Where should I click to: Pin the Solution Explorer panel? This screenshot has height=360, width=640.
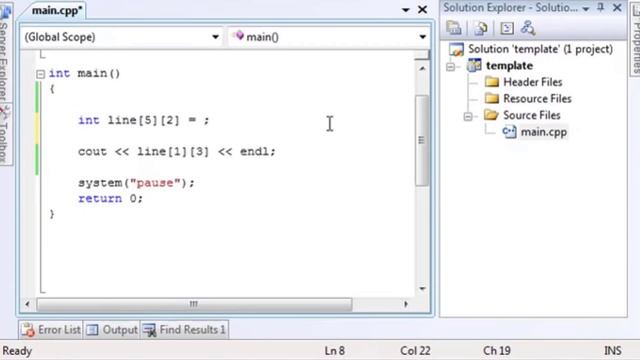pyautogui.click(x=600, y=7)
